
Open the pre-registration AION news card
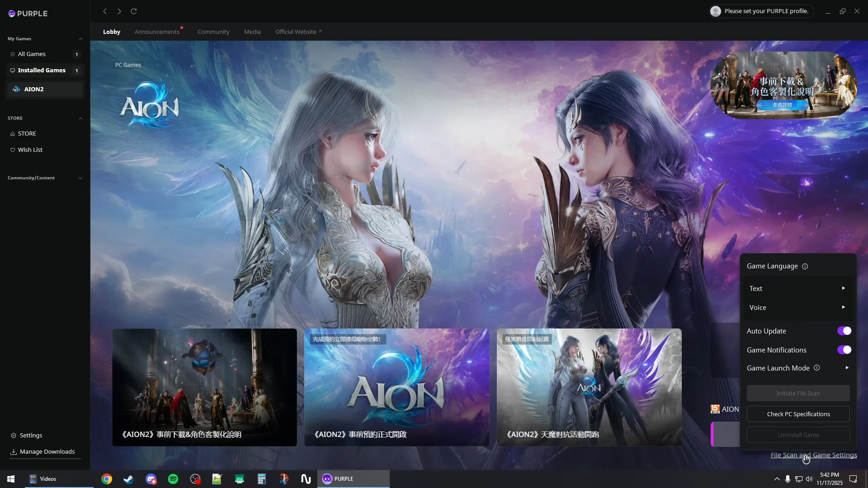[397, 387]
